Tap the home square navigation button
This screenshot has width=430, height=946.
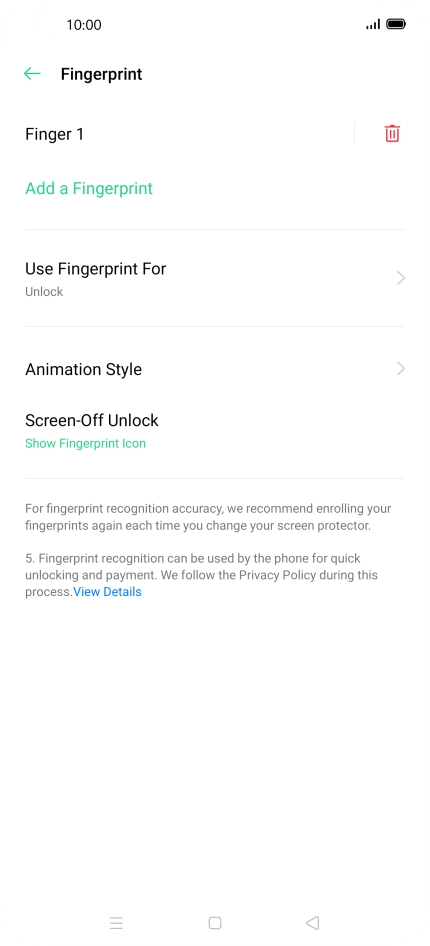point(215,922)
